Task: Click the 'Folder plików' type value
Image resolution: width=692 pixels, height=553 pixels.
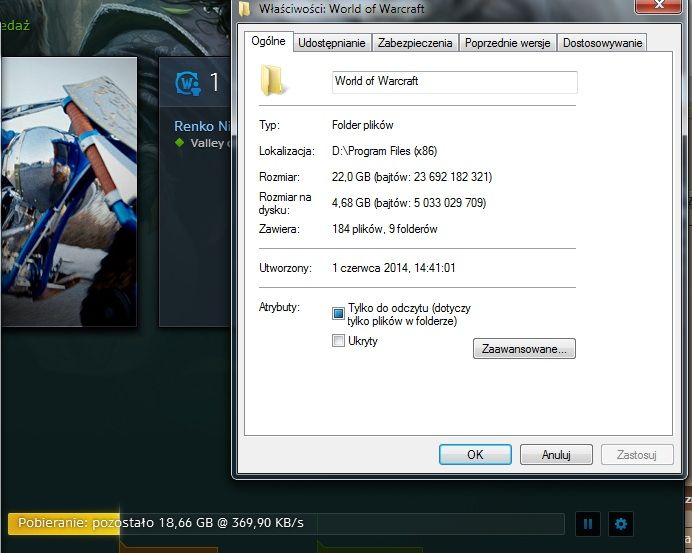Action: point(362,125)
